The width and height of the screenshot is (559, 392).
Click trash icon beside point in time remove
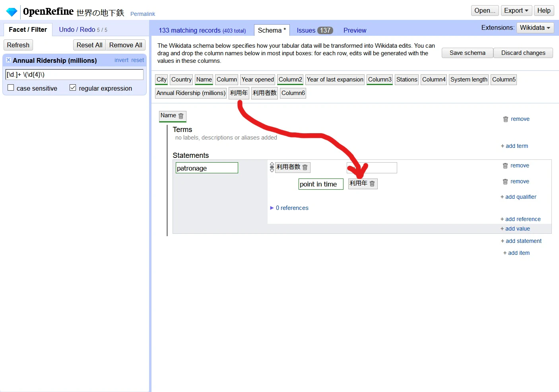pyautogui.click(x=505, y=182)
